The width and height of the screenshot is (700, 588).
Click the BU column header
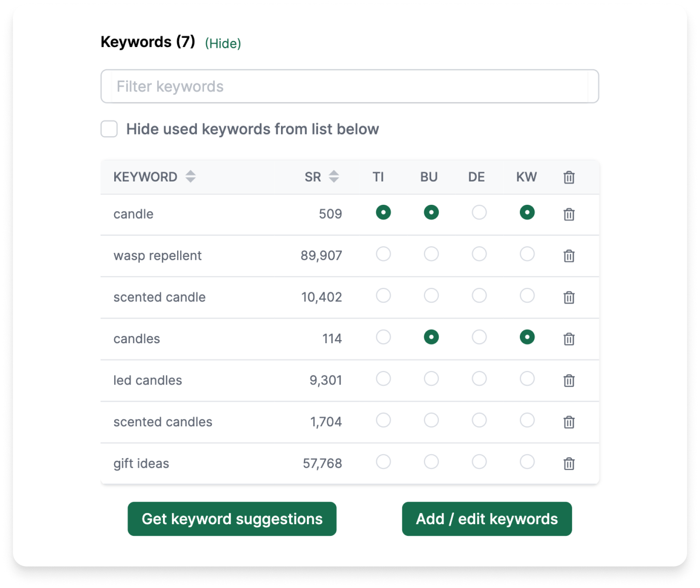(429, 177)
